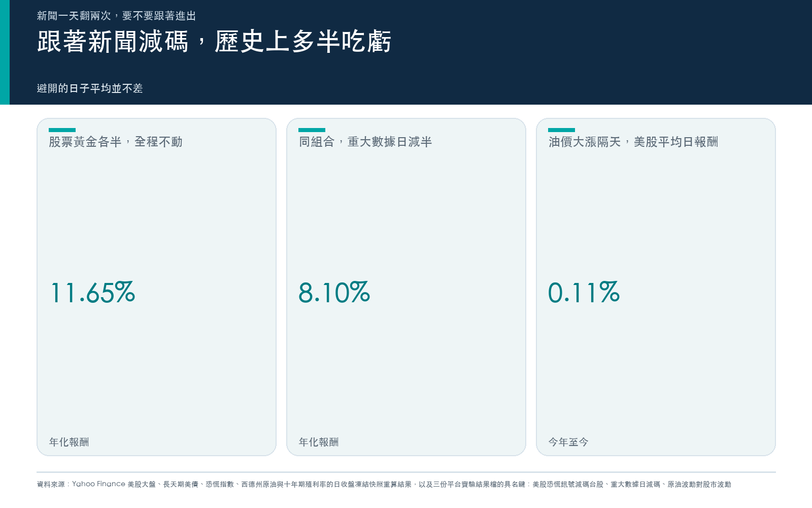Click the subtitle 避開的日子平均並不差
The height and width of the screenshot is (508, 812).
click(x=90, y=88)
